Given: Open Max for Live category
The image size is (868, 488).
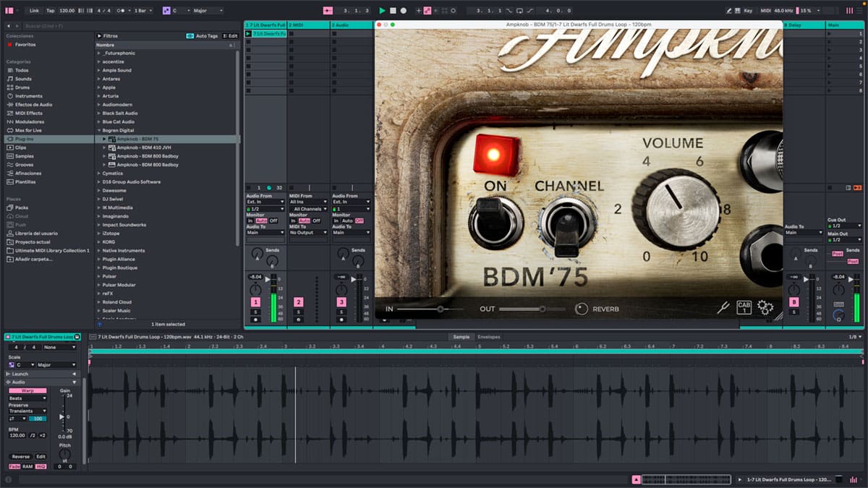Looking at the screenshot, I should point(28,130).
